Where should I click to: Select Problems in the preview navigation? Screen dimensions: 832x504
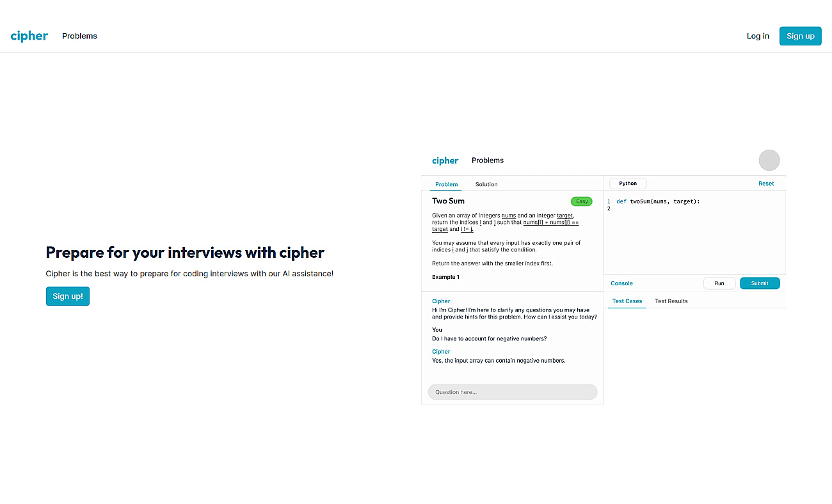pyautogui.click(x=488, y=161)
